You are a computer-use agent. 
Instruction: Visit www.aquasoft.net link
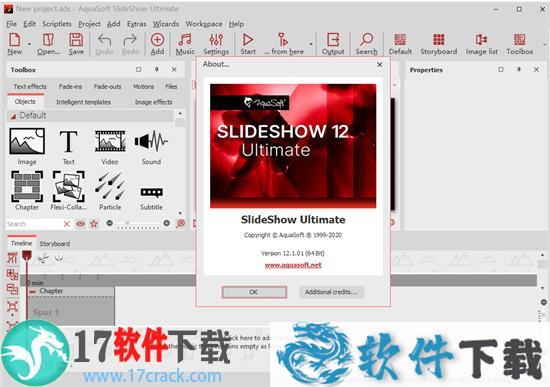[293, 265]
